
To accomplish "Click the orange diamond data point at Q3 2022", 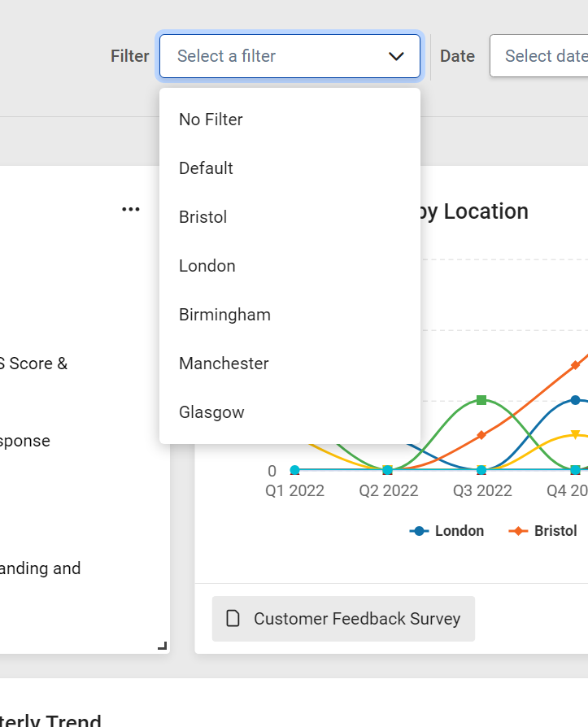I will (481, 435).
